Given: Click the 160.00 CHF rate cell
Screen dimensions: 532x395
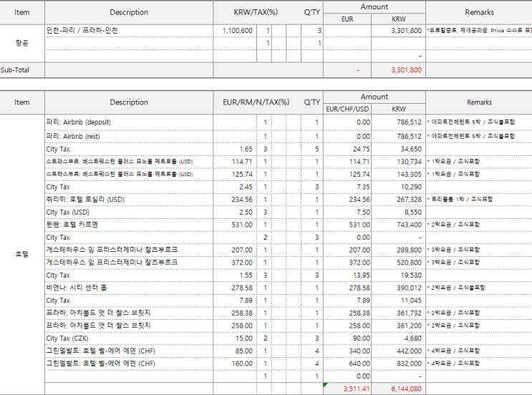Looking at the screenshot, I should [x=235, y=364].
